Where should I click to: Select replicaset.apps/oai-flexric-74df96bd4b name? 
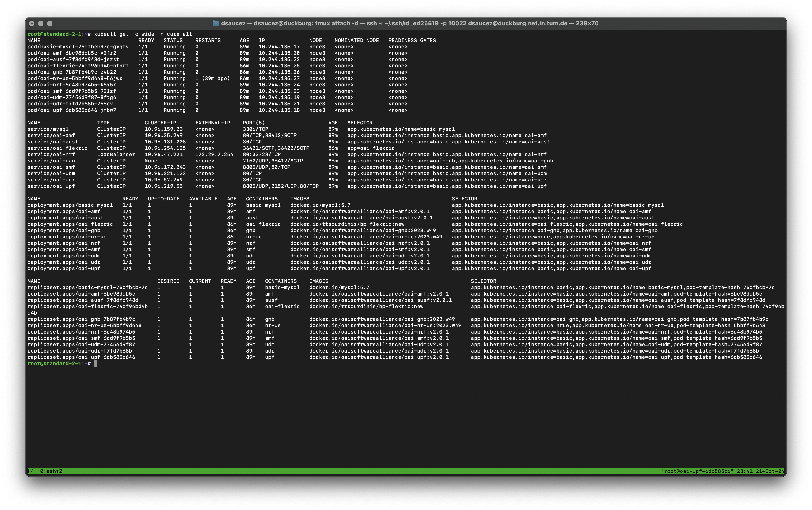[88, 307]
